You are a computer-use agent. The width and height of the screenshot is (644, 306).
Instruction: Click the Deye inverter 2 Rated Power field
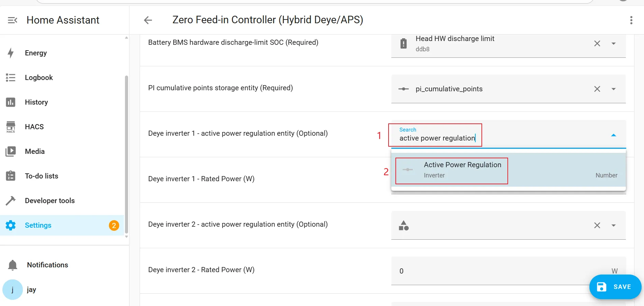[x=492, y=271]
